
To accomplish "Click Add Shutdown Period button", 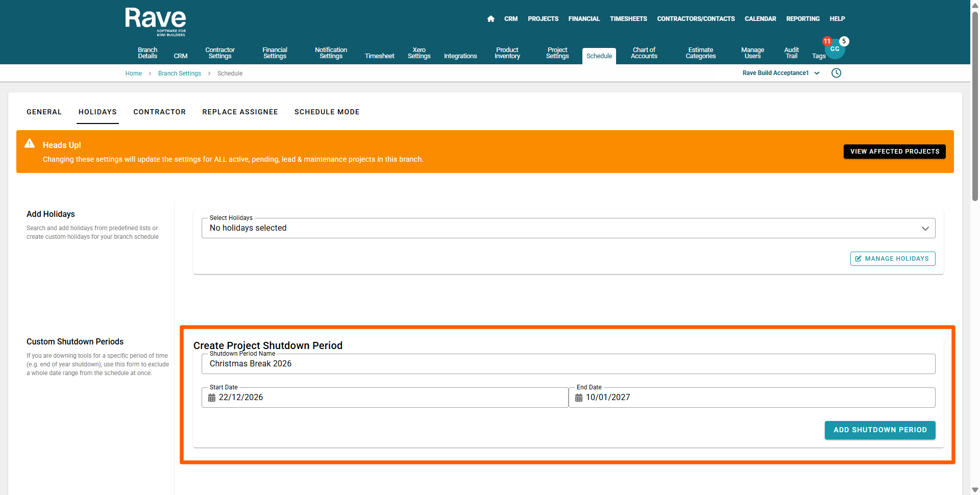I will click(879, 430).
